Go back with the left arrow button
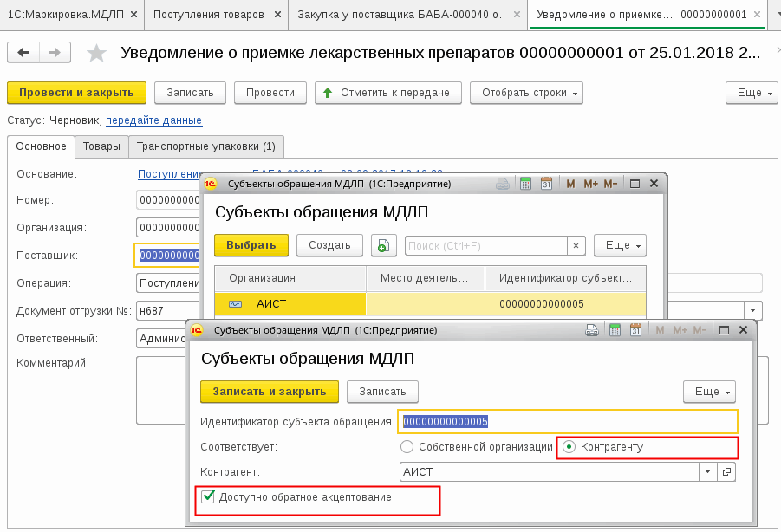This screenshot has width=781, height=532. point(23,53)
